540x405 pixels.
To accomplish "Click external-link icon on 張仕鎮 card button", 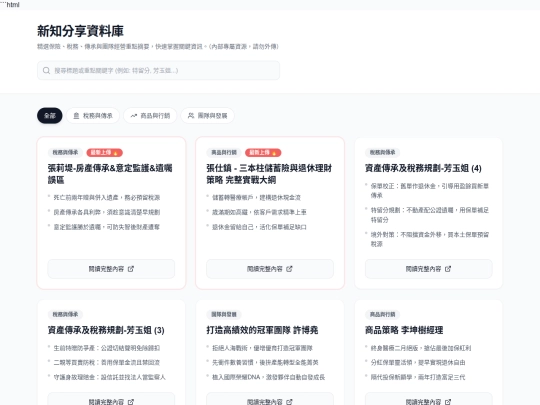I will click(289, 269).
